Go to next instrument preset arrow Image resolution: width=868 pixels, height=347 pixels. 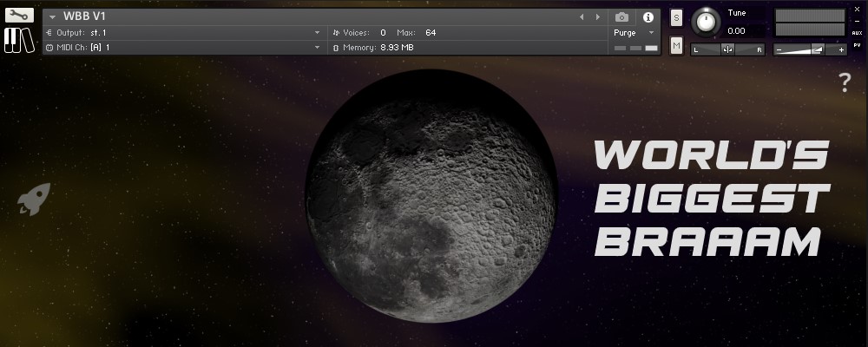(597, 17)
